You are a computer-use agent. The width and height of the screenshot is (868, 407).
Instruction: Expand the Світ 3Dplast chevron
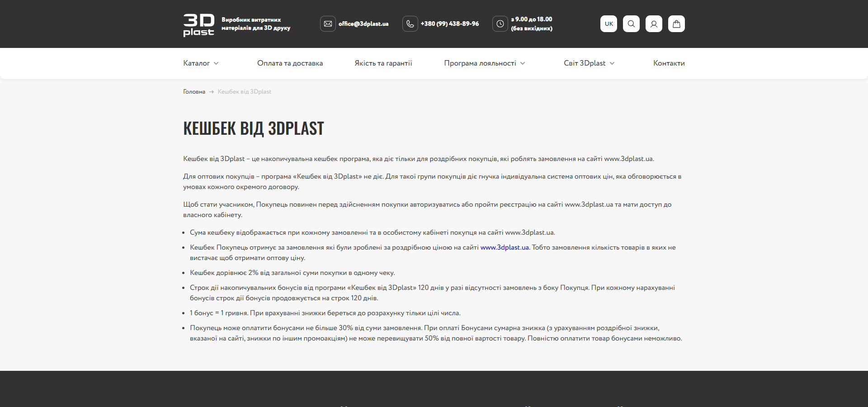pos(612,63)
